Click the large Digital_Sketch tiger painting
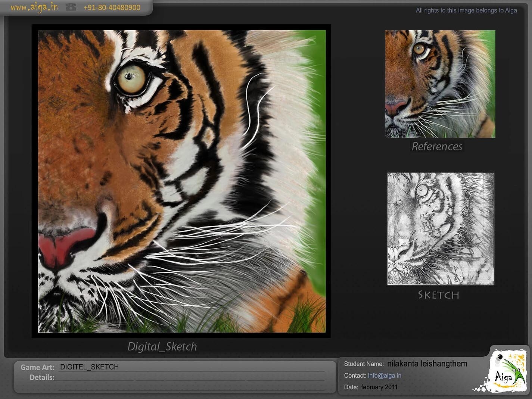This screenshot has width=532, height=399. point(182,181)
